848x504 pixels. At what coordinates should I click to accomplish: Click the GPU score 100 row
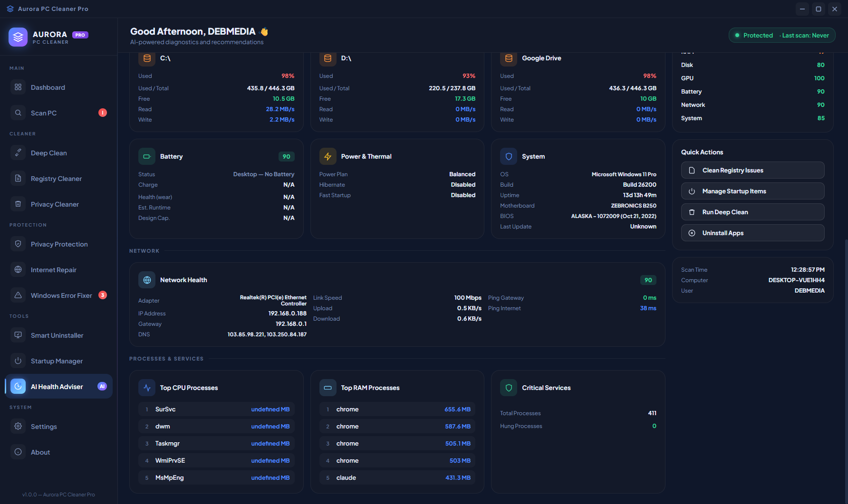pos(752,78)
